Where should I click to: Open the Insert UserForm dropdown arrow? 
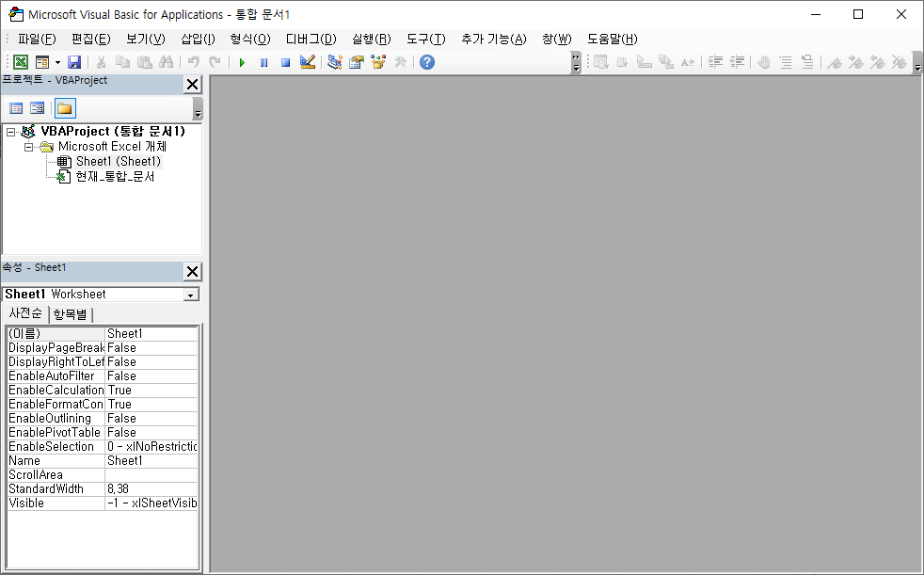pos(57,62)
